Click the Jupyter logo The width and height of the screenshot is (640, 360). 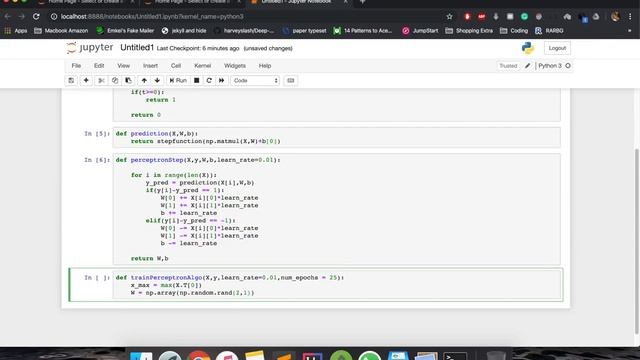90,48
